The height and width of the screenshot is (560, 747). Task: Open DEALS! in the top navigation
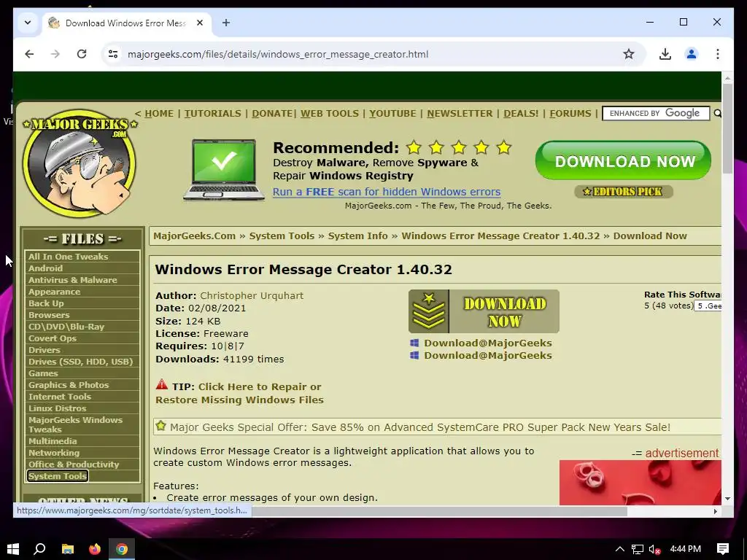pyautogui.click(x=521, y=113)
